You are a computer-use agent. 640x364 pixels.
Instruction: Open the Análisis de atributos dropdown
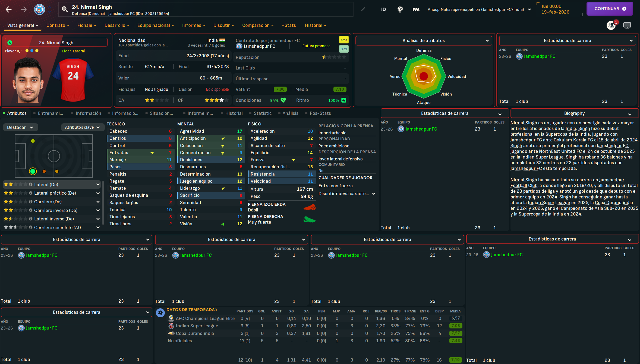(x=424, y=40)
